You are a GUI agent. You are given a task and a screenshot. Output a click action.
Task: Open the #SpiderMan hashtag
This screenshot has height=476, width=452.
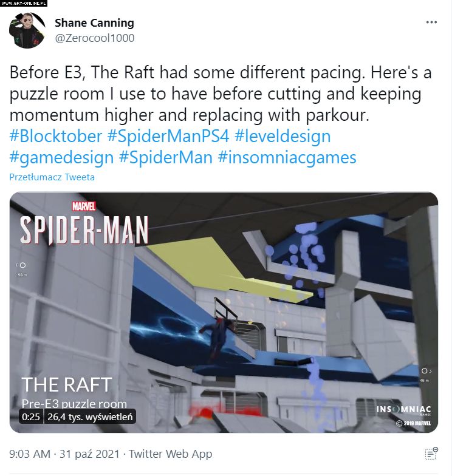(165, 158)
